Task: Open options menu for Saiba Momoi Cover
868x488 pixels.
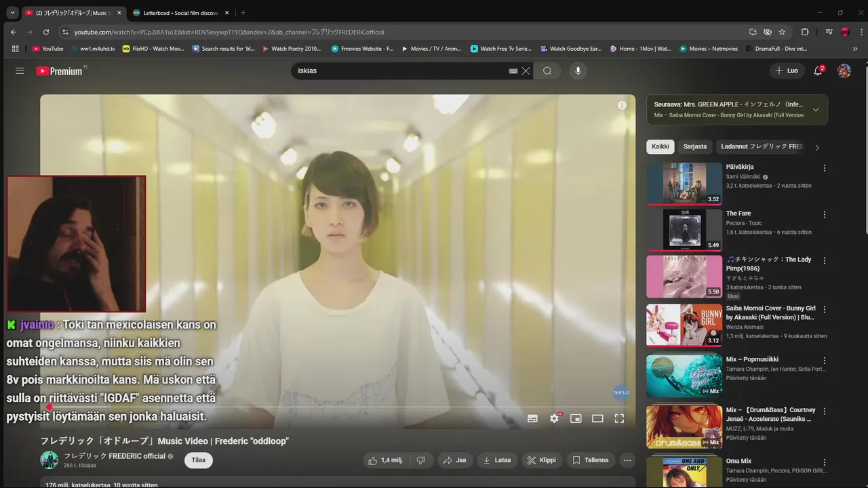Action: coord(825,309)
